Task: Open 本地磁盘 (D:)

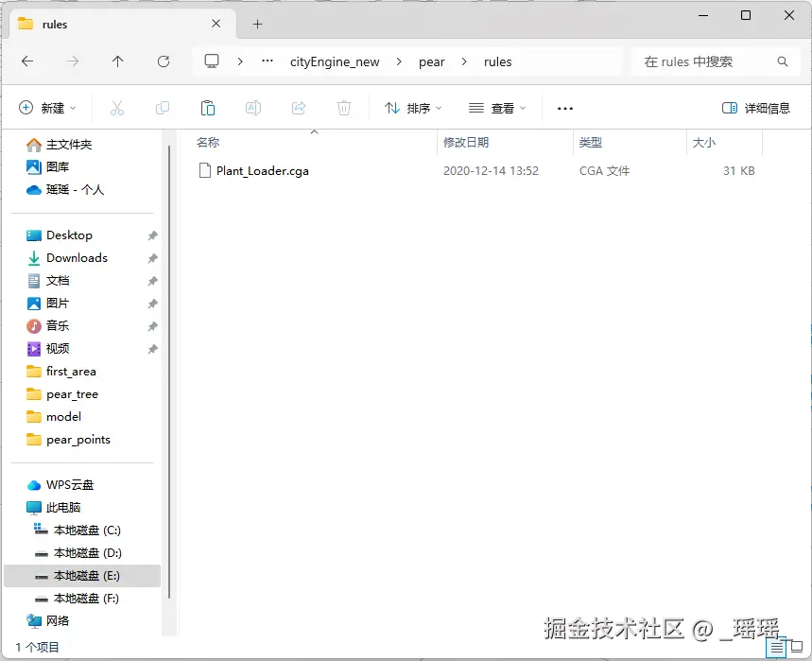Action: [x=78, y=553]
